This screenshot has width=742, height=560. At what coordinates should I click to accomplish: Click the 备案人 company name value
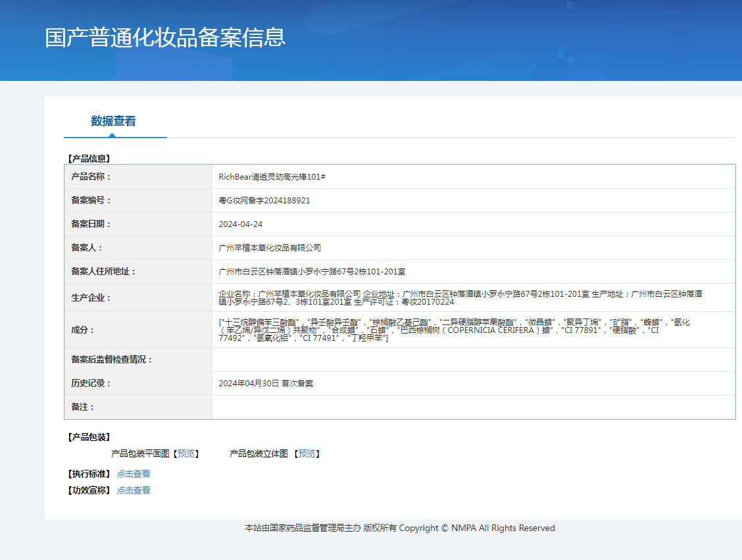pyautogui.click(x=270, y=248)
